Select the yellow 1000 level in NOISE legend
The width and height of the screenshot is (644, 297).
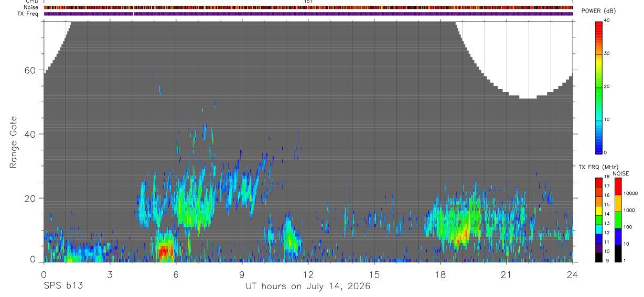pos(617,203)
